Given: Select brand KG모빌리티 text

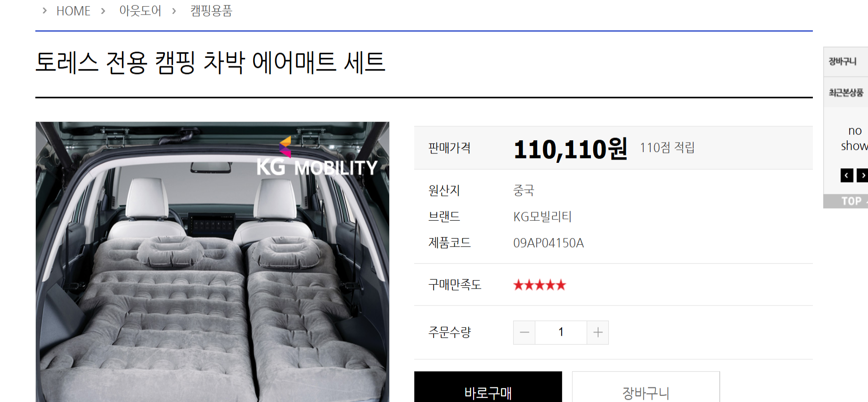Looking at the screenshot, I should [x=542, y=217].
